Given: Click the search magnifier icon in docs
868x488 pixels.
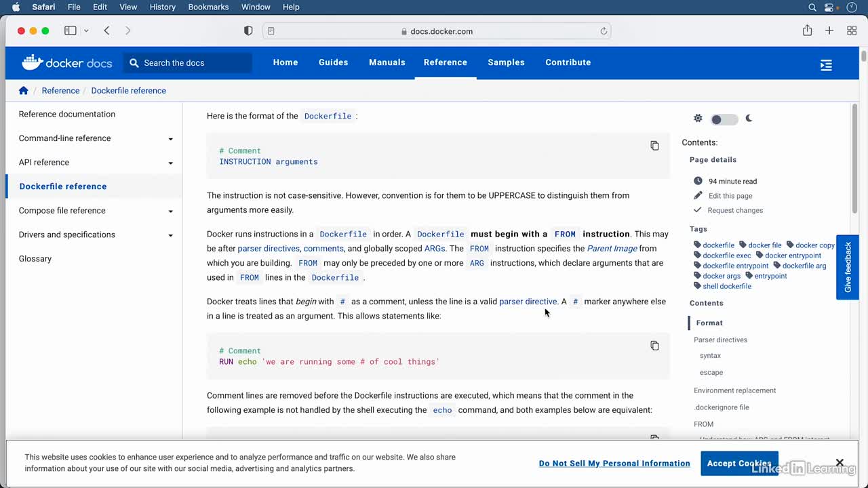Looking at the screenshot, I should click(x=134, y=63).
